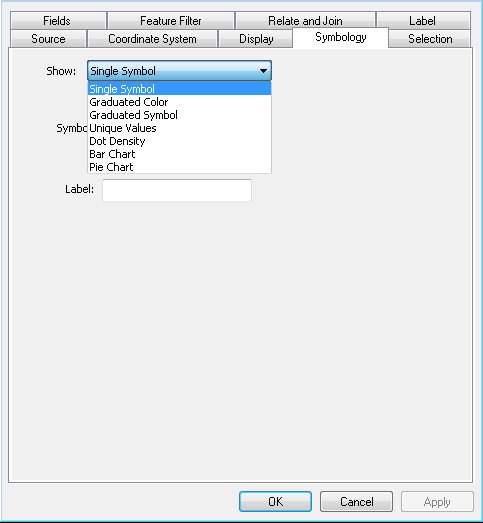Open the Fields tab

point(58,21)
